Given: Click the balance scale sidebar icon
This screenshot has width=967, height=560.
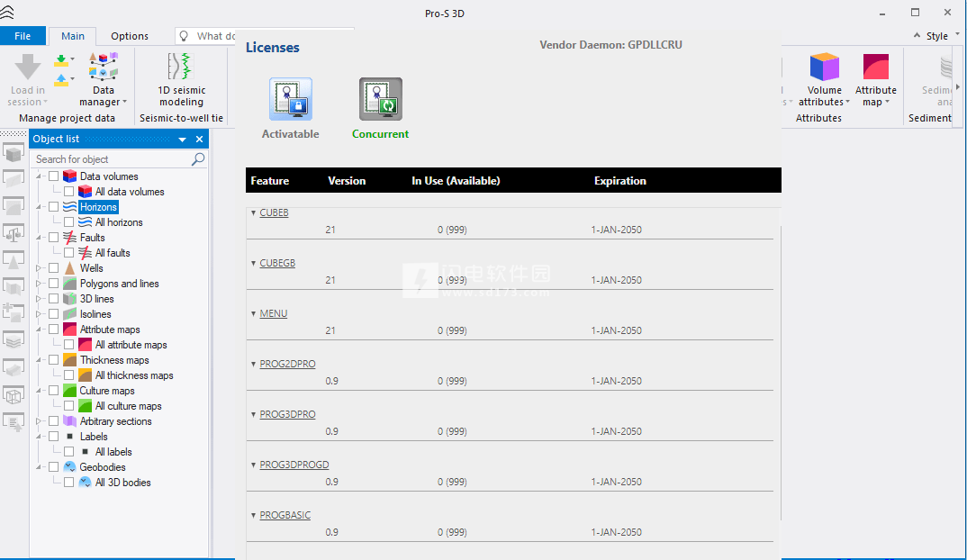Looking at the screenshot, I should [14, 233].
